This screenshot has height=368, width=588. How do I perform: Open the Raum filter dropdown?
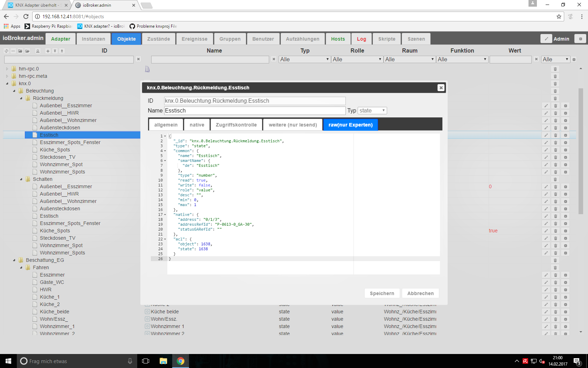[409, 60]
